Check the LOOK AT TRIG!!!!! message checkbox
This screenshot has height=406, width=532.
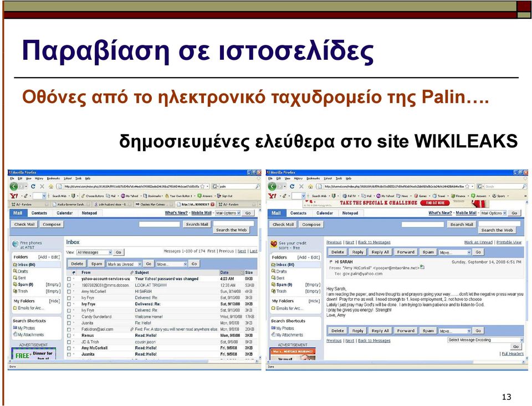point(69,285)
